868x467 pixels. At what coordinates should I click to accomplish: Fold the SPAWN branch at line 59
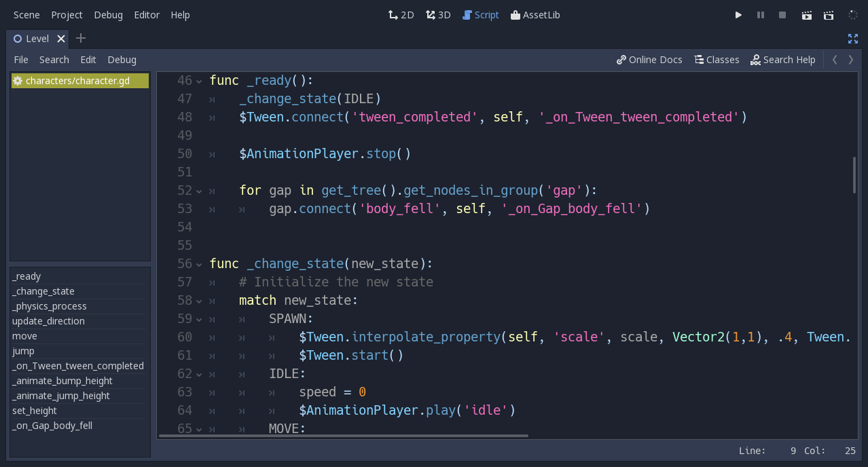(199, 319)
